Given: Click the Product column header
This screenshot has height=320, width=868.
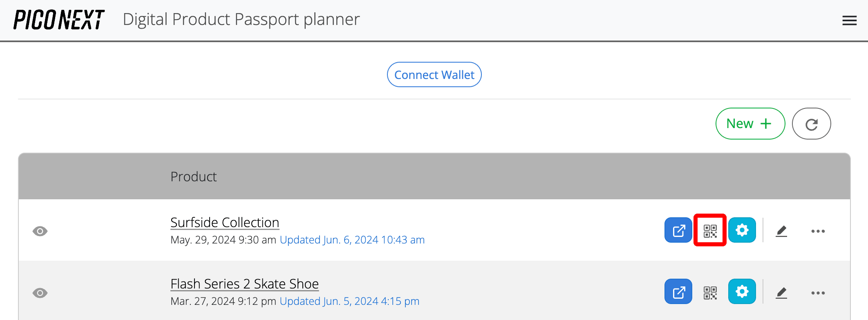Looking at the screenshot, I should [193, 177].
